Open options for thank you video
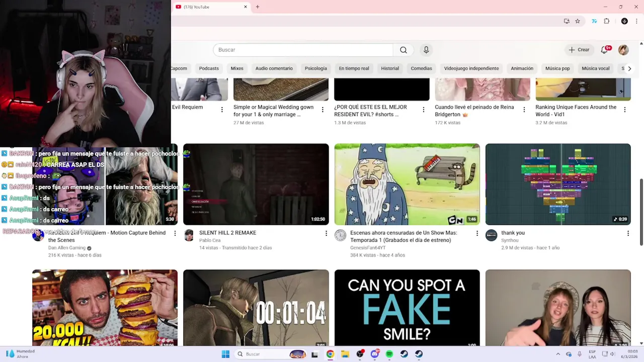 pos(628,233)
